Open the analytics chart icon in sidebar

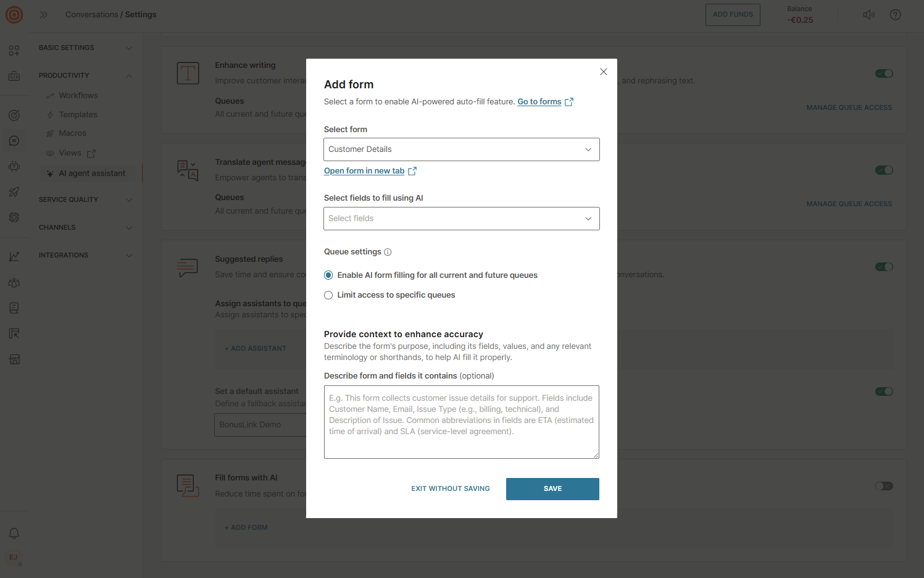(14, 256)
